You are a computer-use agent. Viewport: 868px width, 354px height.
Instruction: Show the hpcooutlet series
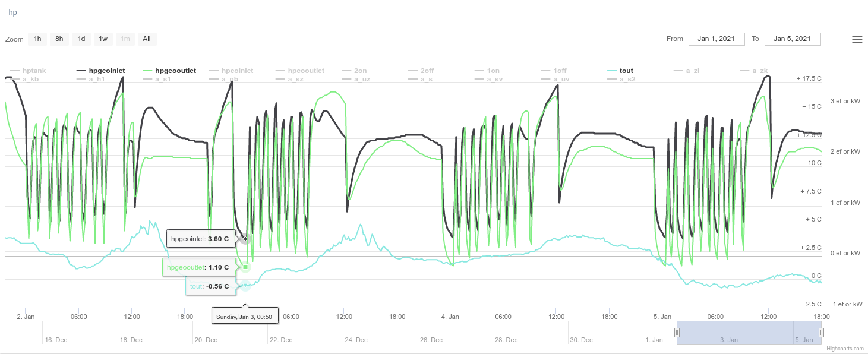coord(300,71)
